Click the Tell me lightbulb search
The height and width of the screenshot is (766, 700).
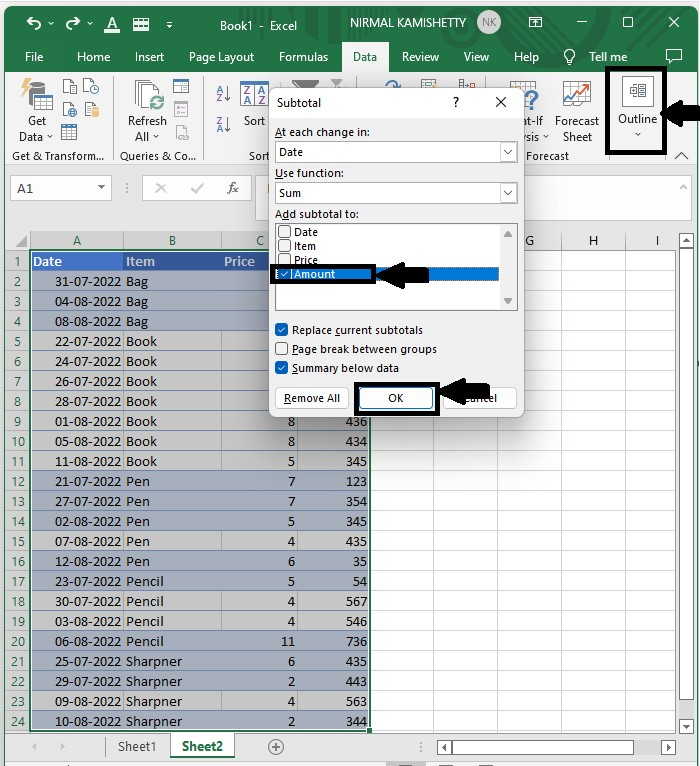(595, 57)
